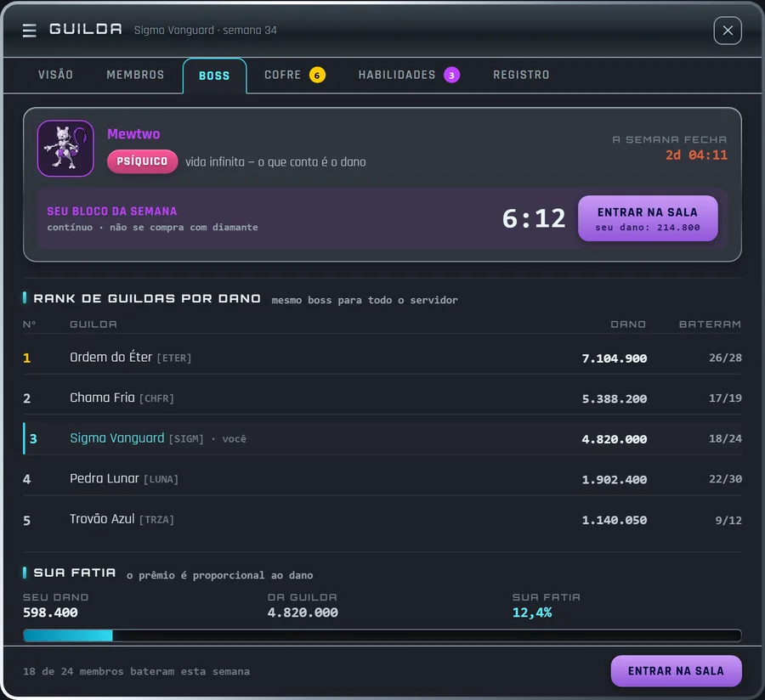This screenshot has height=700, width=765.
Task: Click the 2d 04:11 week countdown
Action: pos(696,155)
